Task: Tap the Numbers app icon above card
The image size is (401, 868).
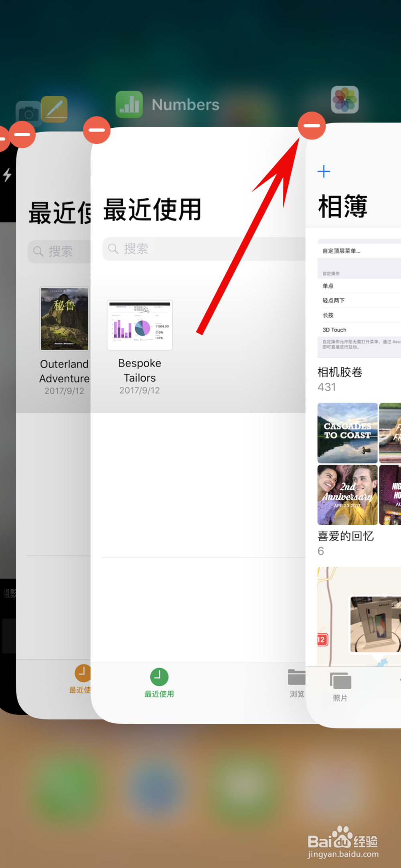Action: pos(129,105)
